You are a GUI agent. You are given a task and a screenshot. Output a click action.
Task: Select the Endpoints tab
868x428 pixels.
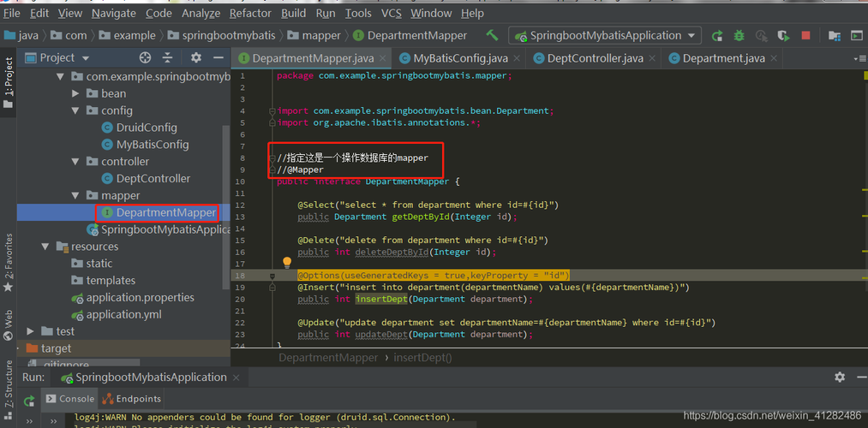coord(132,399)
